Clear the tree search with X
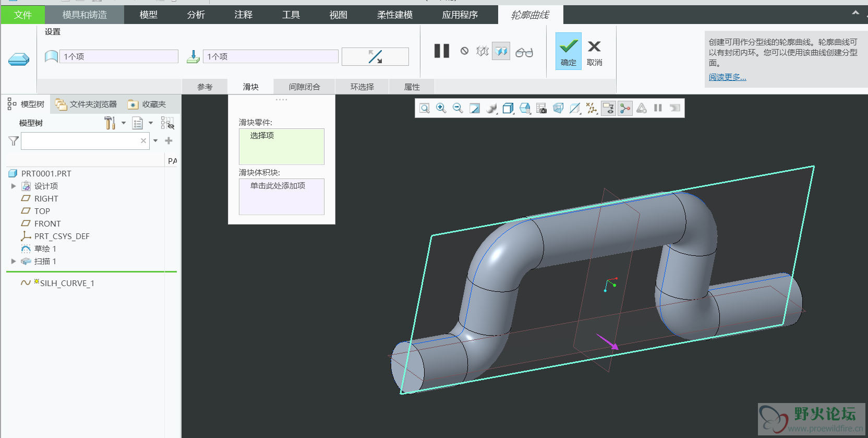The width and height of the screenshot is (868, 438). (143, 141)
